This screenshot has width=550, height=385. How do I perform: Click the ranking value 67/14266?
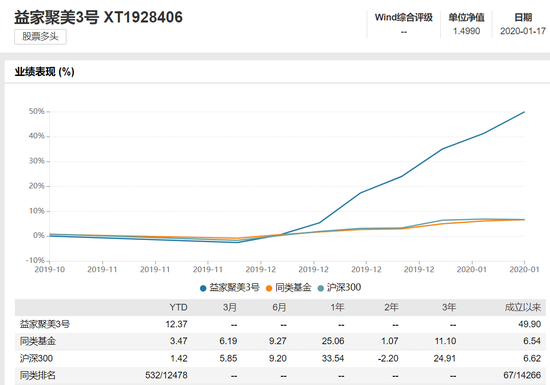522,375
